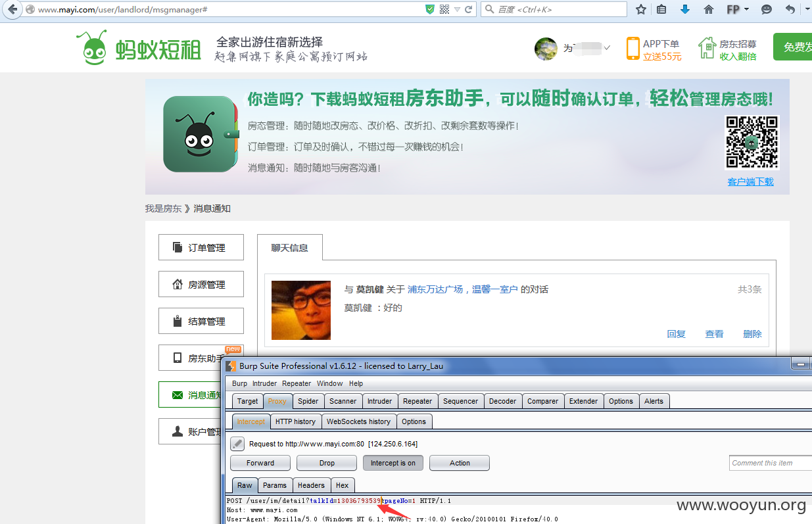This screenshot has height=524, width=812.
Task: Click 删除 on the conversation
Action: point(753,334)
